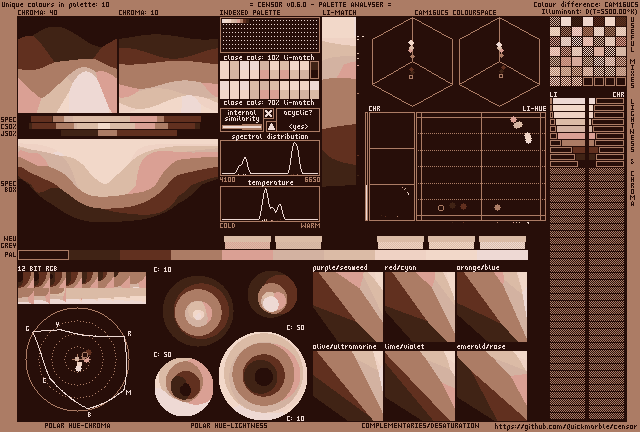The width and height of the screenshot is (640, 432).
Task: Select the last lightest swatch in PAL strip
Action: tap(502, 255)
